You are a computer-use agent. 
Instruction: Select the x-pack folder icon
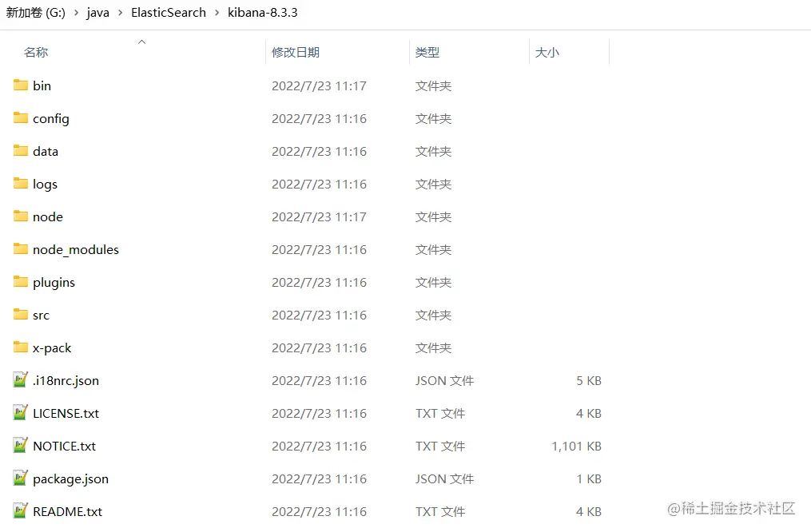tap(21, 347)
